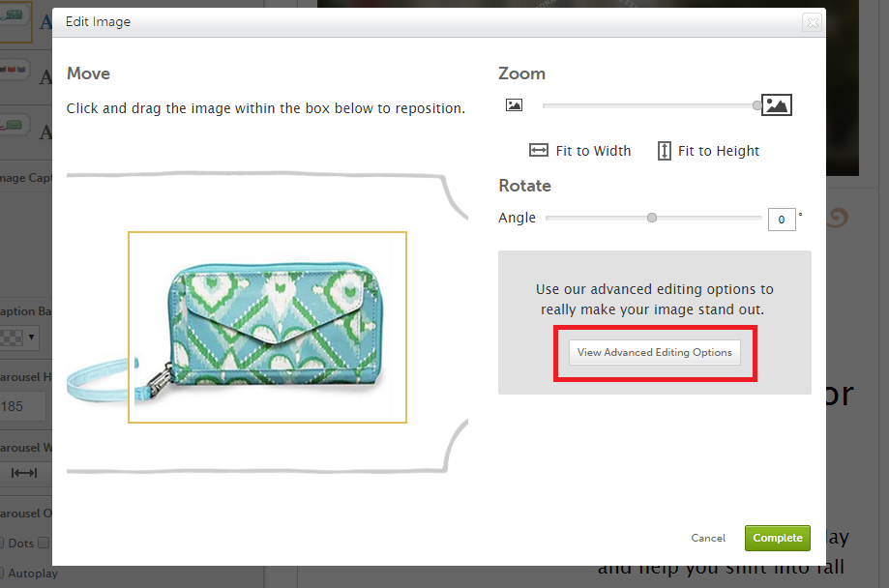This screenshot has height=588, width=889.
Task: Click the Fit to Height label
Action: (x=719, y=151)
